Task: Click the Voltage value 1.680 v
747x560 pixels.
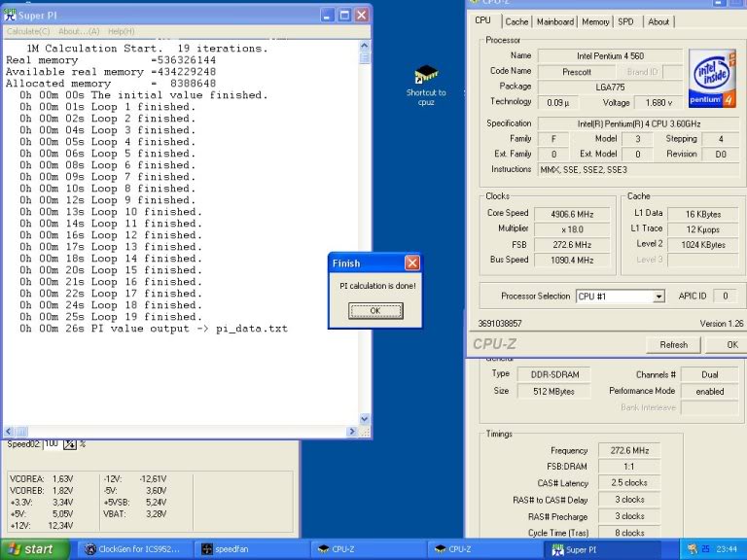Action: pos(658,102)
